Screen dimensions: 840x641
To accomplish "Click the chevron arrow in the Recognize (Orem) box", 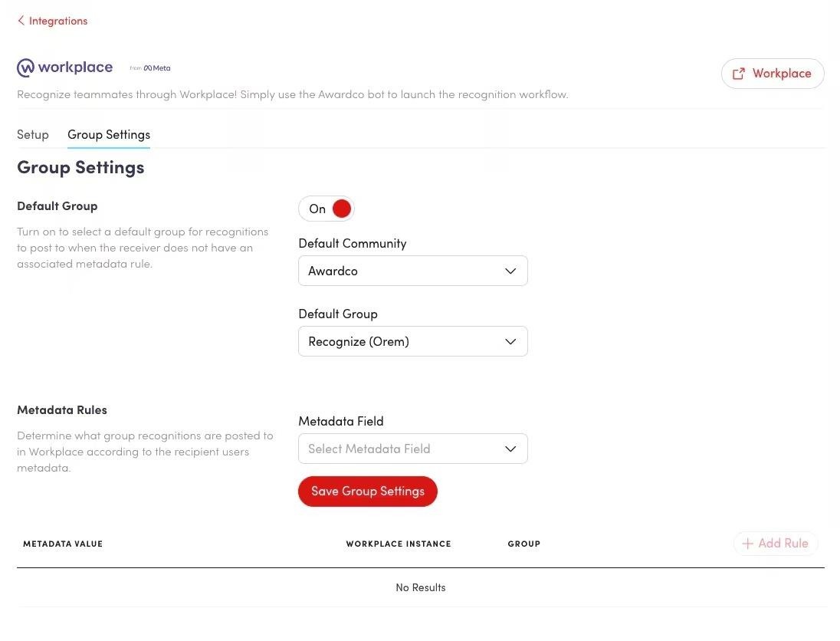I will 510,342.
